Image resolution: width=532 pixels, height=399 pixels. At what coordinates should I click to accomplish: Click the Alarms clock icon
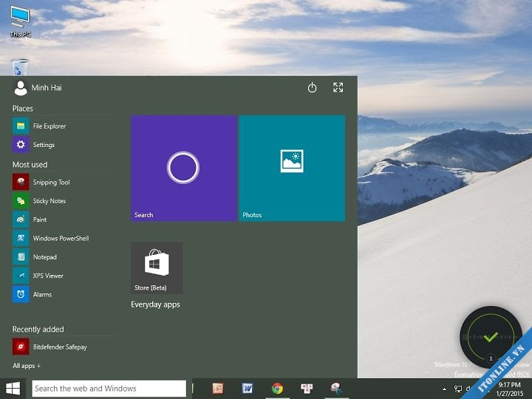21,294
